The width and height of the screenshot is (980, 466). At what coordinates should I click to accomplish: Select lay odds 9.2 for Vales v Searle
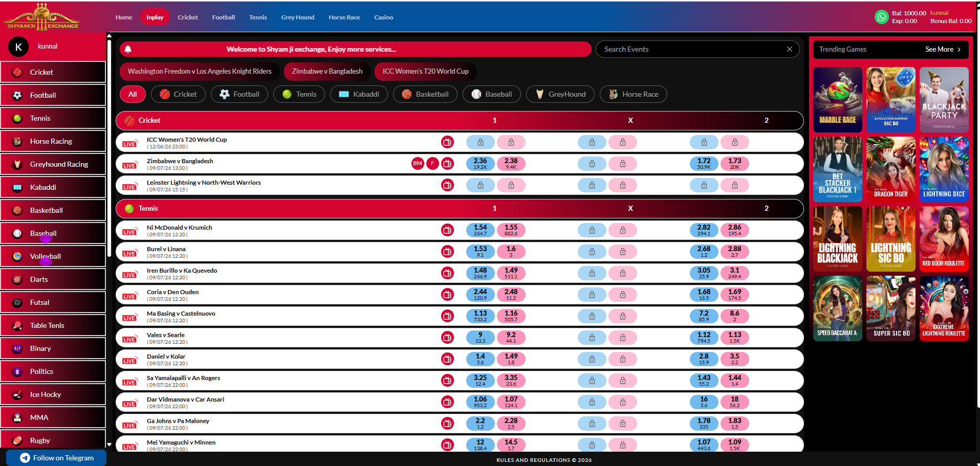(x=511, y=338)
